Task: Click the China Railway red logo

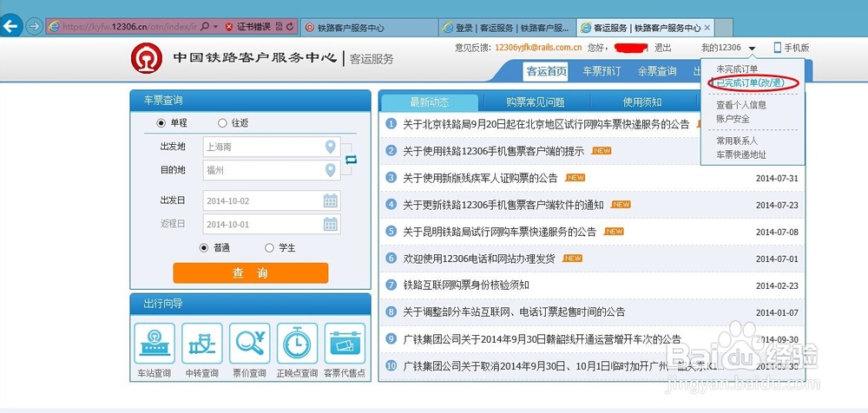Action: [x=147, y=58]
